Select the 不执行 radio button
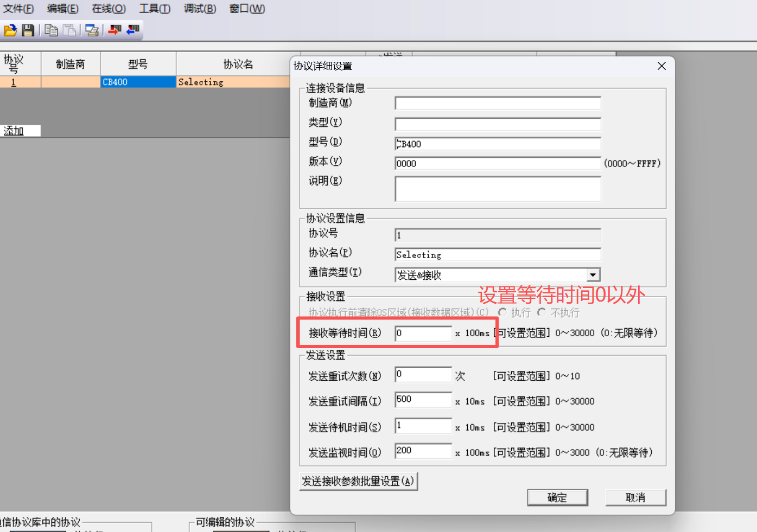 [542, 313]
